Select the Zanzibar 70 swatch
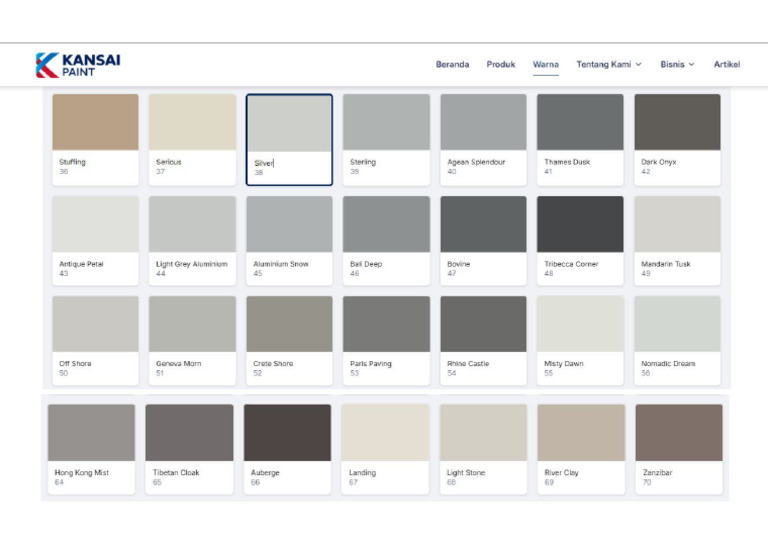The height and width of the screenshot is (543, 768). click(679, 449)
